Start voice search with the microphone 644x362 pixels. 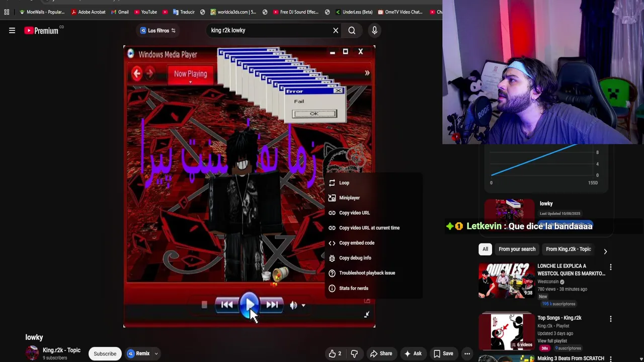(374, 30)
